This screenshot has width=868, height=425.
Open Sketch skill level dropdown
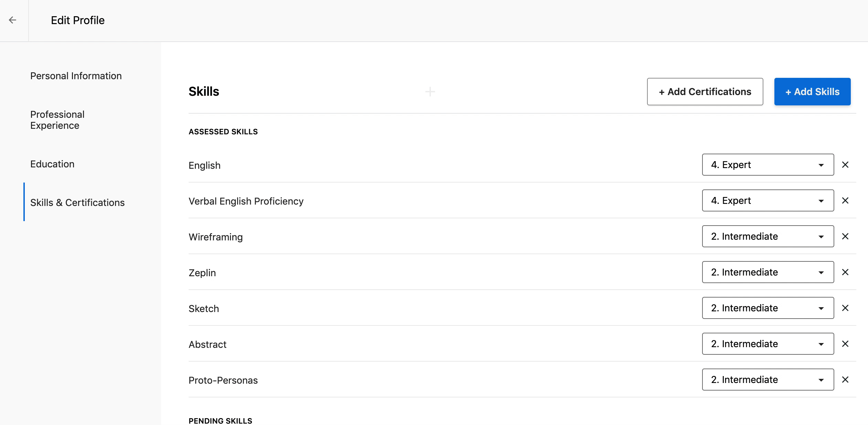768,308
